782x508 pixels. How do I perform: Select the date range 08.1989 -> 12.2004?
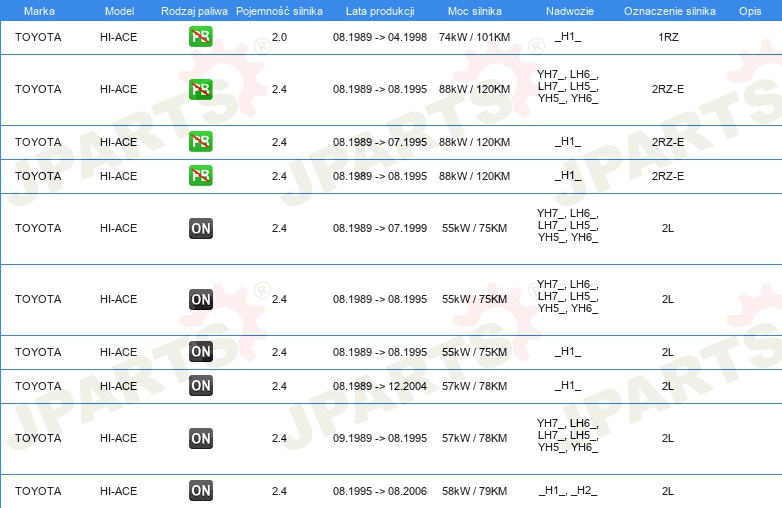380,386
